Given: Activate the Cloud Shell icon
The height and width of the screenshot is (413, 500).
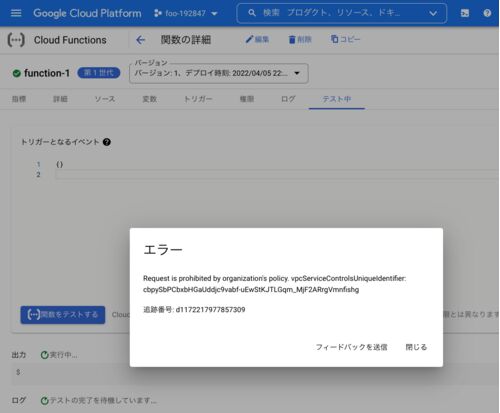Looking at the screenshot, I should (x=465, y=13).
